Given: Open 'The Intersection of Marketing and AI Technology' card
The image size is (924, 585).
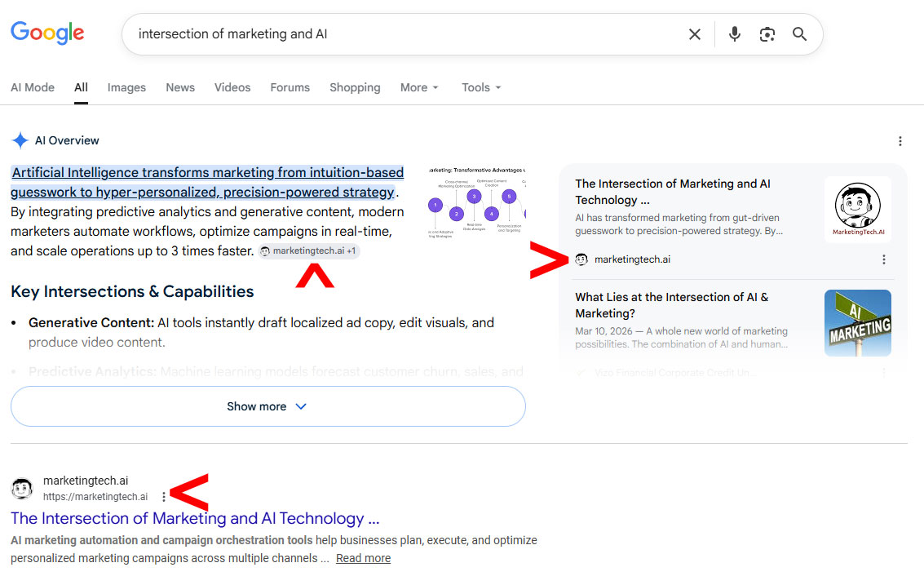Looking at the screenshot, I should coord(672,192).
